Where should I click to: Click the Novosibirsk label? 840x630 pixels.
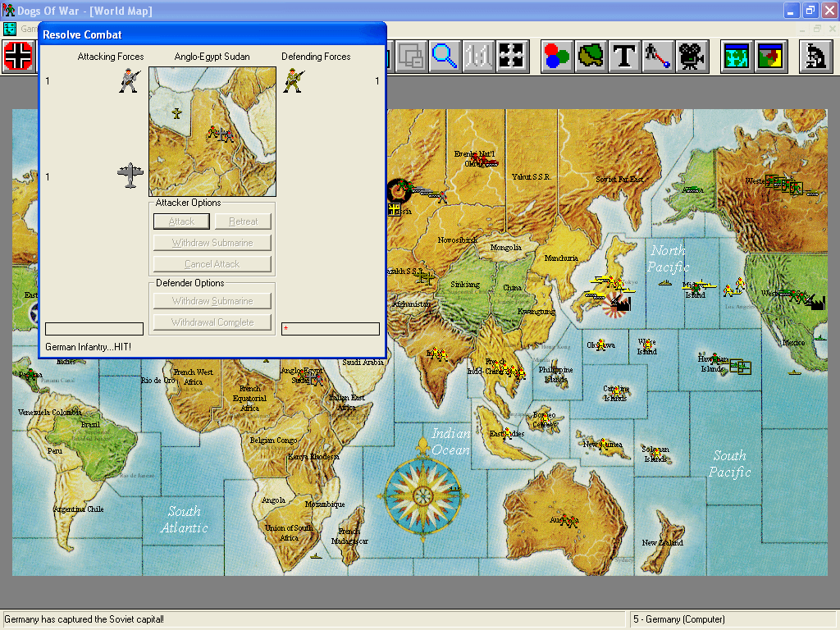pyautogui.click(x=458, y=240)
